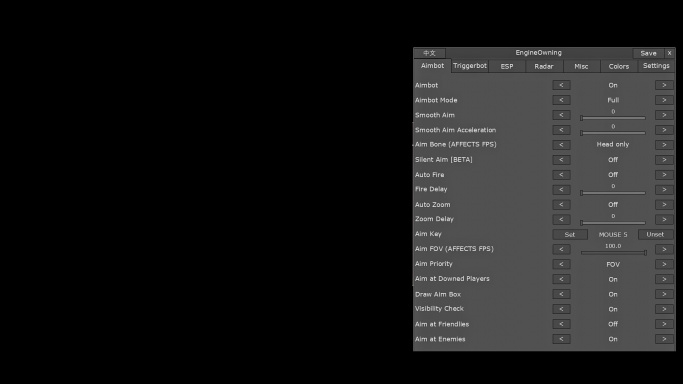Click the Aim FOV slider track
Viewport: 683px width, 384px height.
pos(613,252)
